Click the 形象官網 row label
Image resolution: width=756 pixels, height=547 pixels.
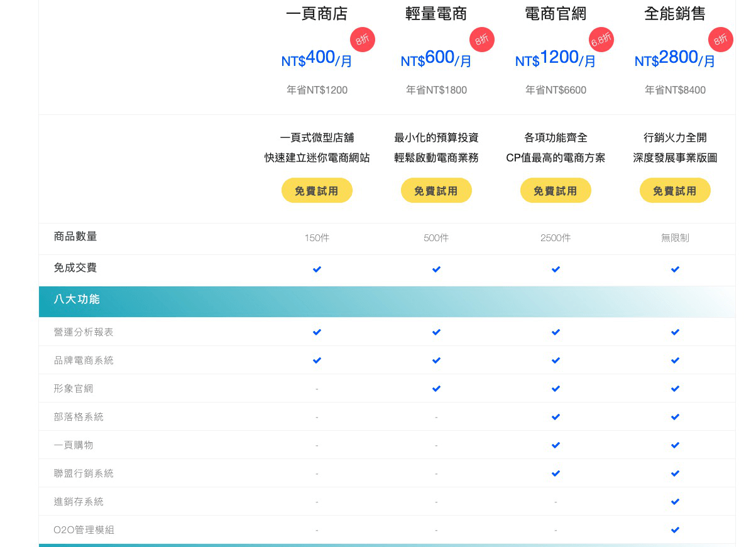tap(74, 389)
